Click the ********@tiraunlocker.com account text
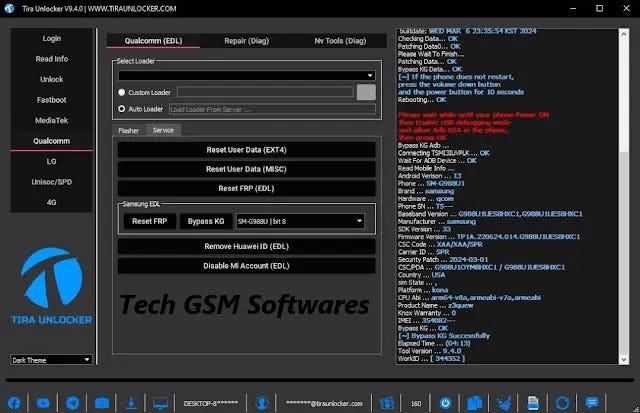Image resolution: width=640 pixels, height=413 pixels. point(324,403)
